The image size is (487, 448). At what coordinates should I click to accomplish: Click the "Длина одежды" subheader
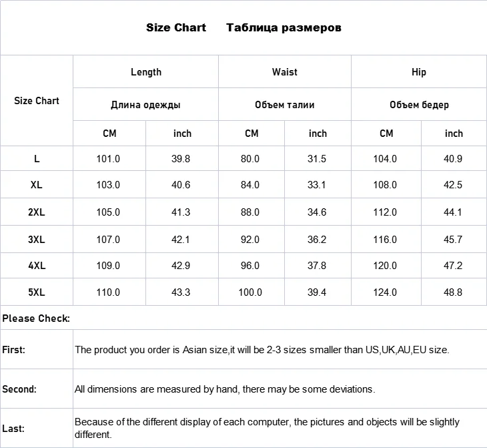[145, 105]
